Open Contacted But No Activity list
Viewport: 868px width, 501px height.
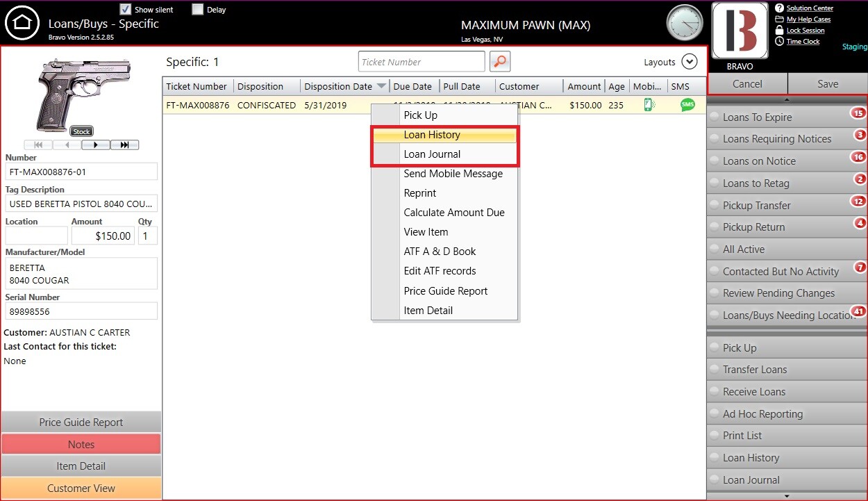tap(787, 272)
